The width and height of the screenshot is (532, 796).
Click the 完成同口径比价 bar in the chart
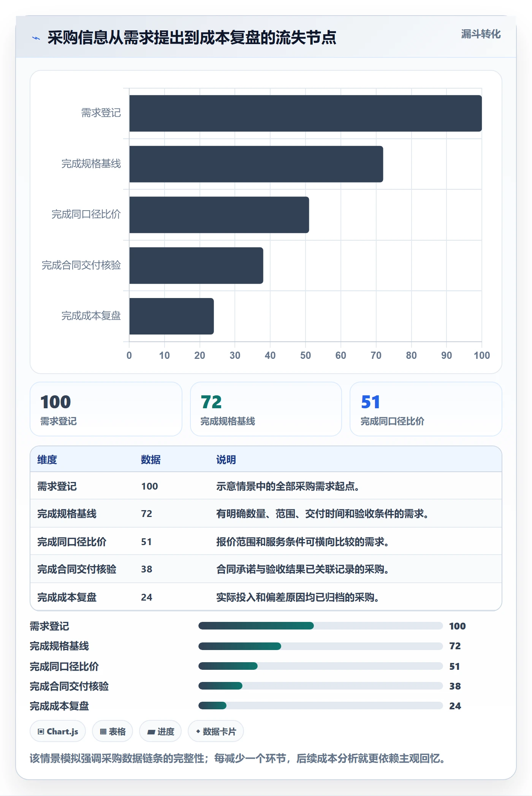pos(219,215)
